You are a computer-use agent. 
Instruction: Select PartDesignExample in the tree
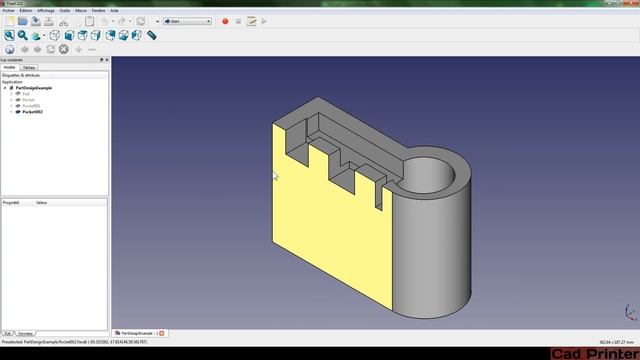(33, 88)
